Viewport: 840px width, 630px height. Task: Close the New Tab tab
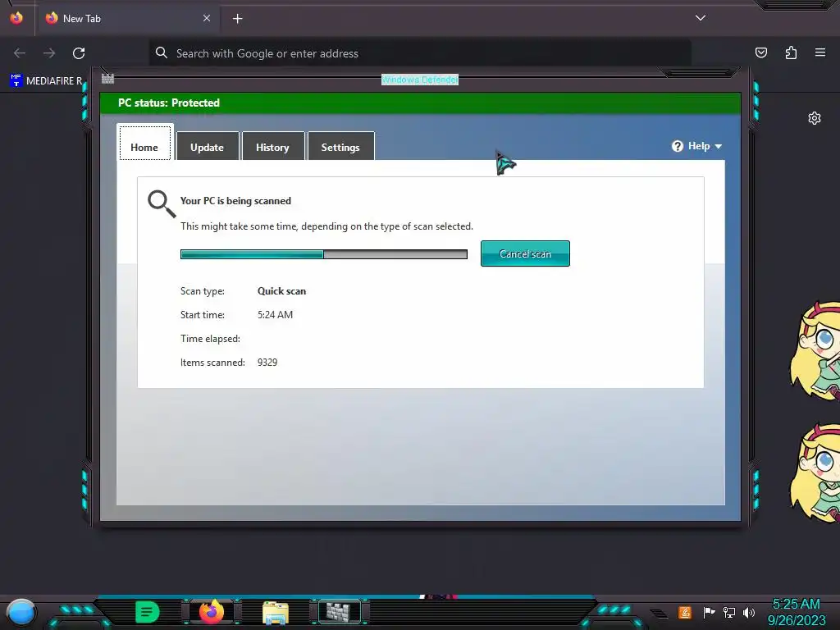207,18
